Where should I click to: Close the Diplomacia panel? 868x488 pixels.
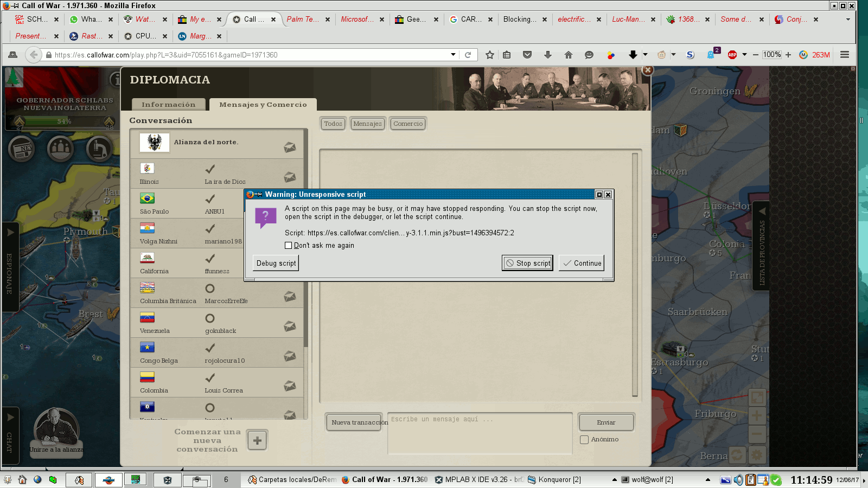tap(647, 70)
